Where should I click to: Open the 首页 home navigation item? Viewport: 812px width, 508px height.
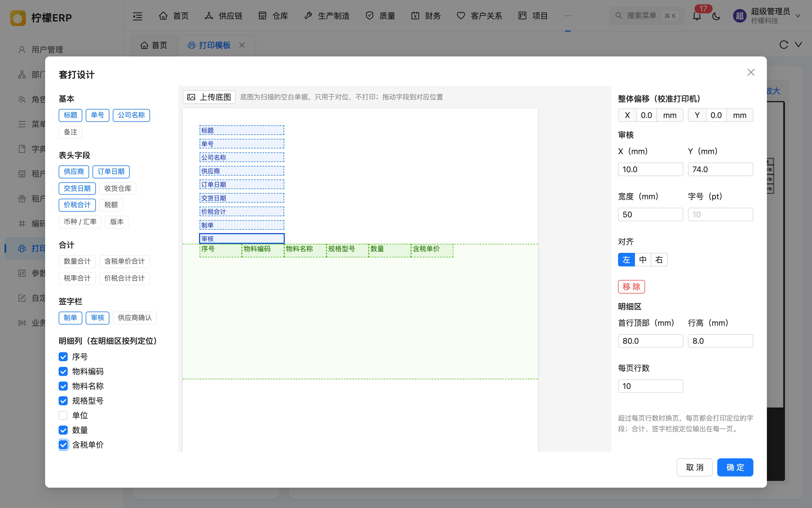pos(174,16)
